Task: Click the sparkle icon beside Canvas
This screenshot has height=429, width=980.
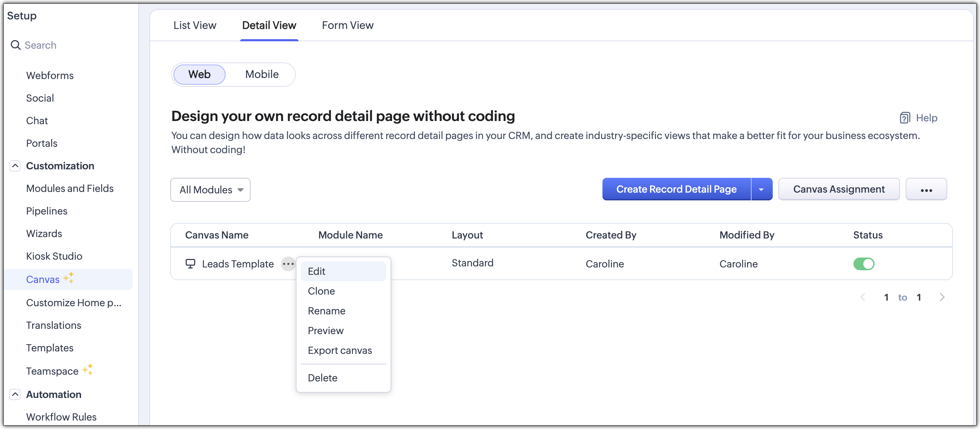Action: click(x=69, y=278)
